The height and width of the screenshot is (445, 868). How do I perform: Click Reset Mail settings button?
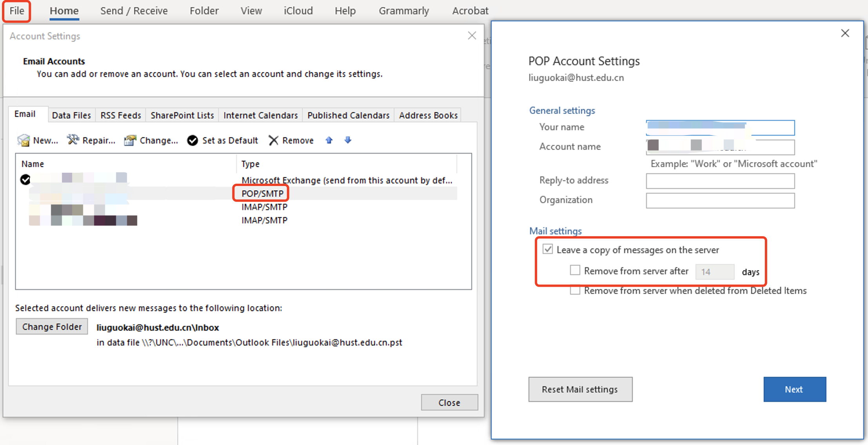(580, 389)
